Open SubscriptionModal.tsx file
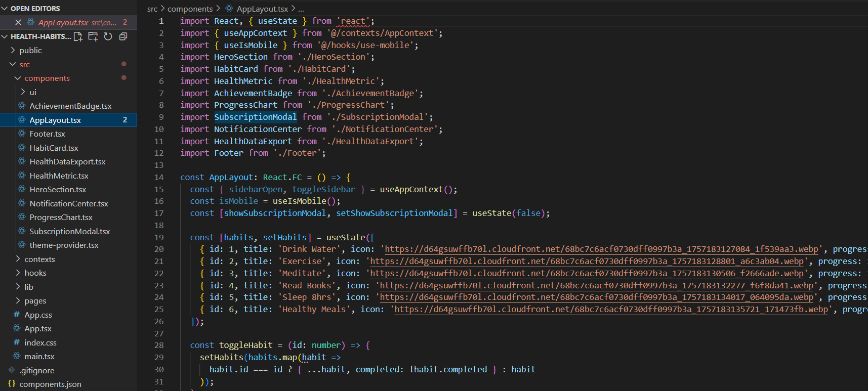Screen dimensions: 868x391 [x=69, y=231]
